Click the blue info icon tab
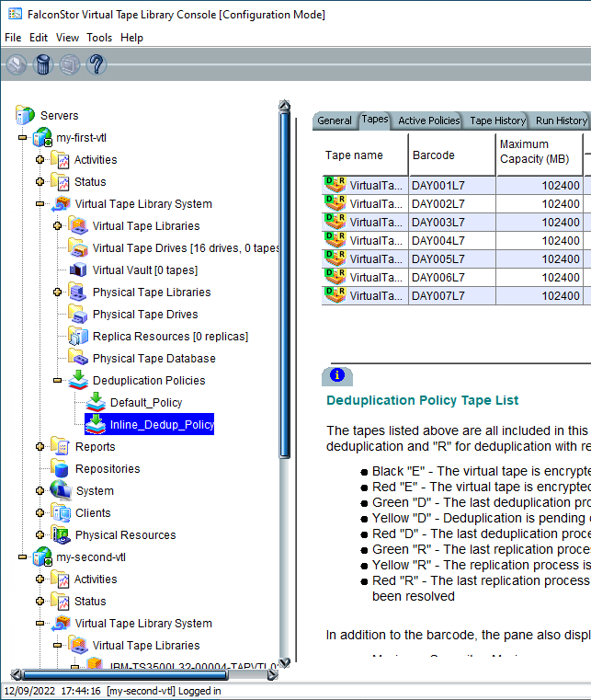Image resolution: width=591 pixels, height=700 pixels. point(337,375)
